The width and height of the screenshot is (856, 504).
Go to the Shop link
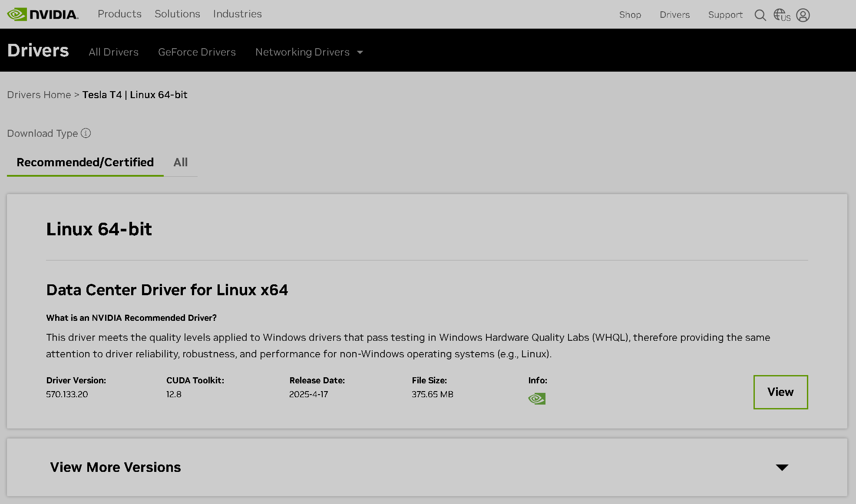630,15
